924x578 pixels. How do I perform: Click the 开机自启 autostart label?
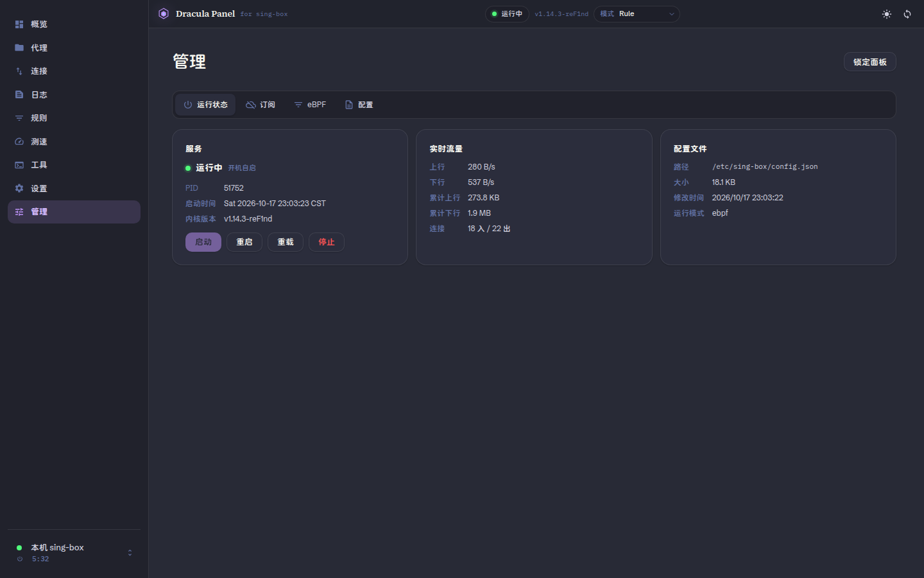242,168
